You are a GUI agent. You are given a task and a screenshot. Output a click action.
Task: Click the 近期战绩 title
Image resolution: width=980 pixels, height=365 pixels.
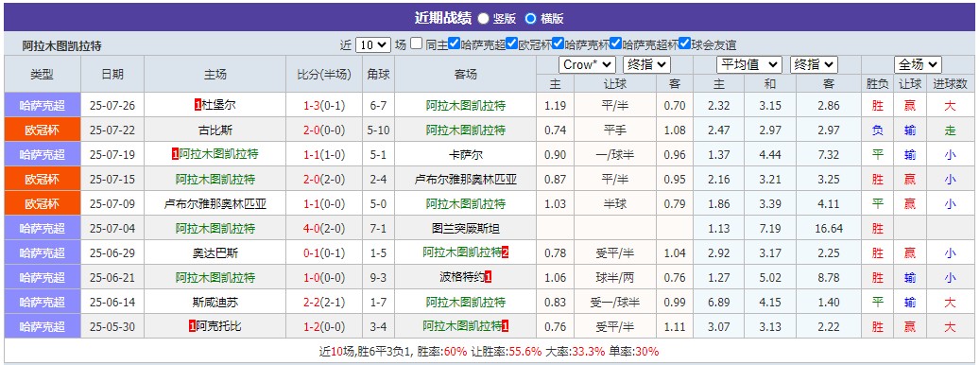point(443,18)
